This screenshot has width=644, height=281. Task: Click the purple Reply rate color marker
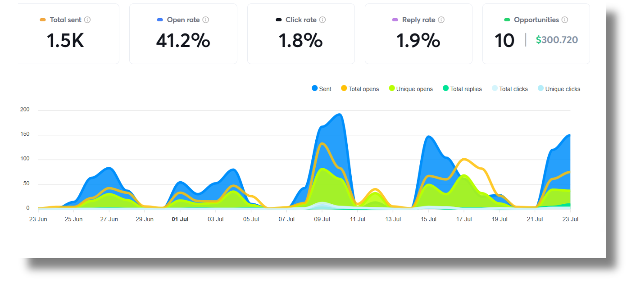coord(395,20)
